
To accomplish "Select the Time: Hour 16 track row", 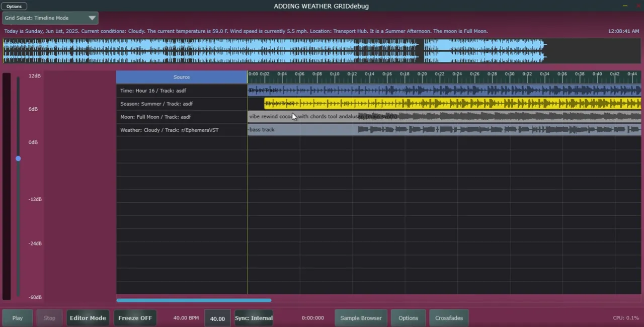I will 182,91.
